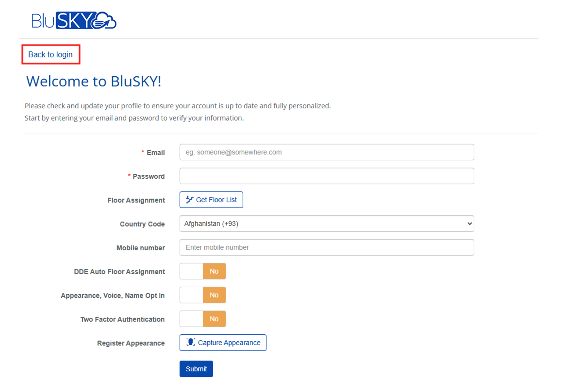The image size is (588, 389).
Task: Click the Capture Appearance button
Action: point(223,343)
